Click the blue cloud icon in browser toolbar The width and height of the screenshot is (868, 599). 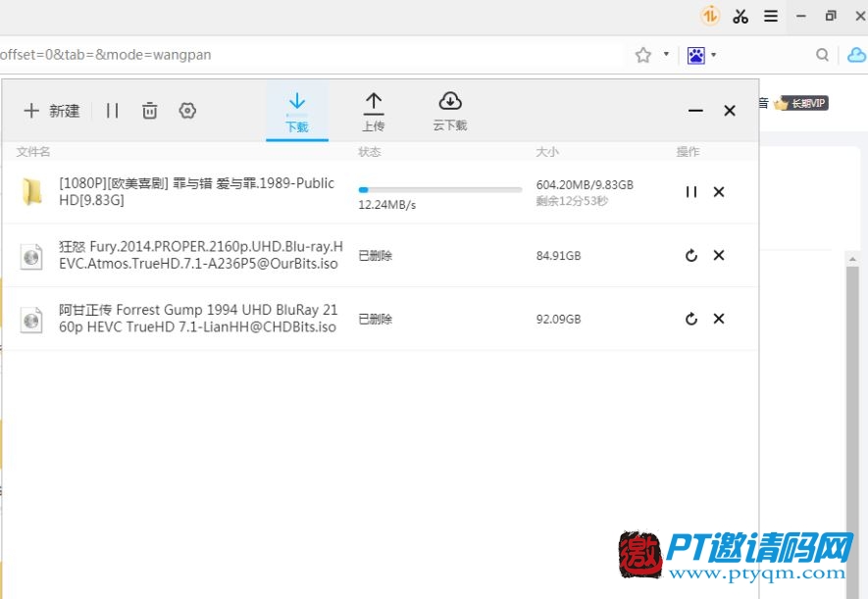(857, 55)
